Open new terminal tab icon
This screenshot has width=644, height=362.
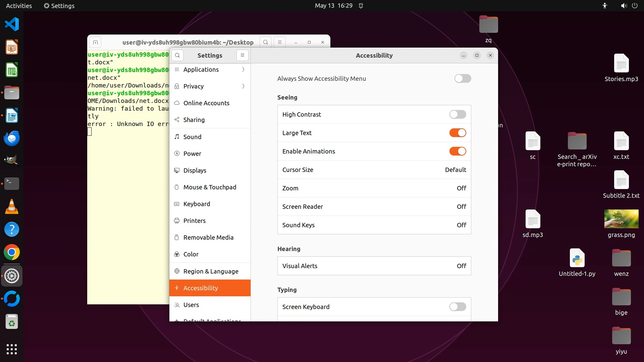point(95,42)
